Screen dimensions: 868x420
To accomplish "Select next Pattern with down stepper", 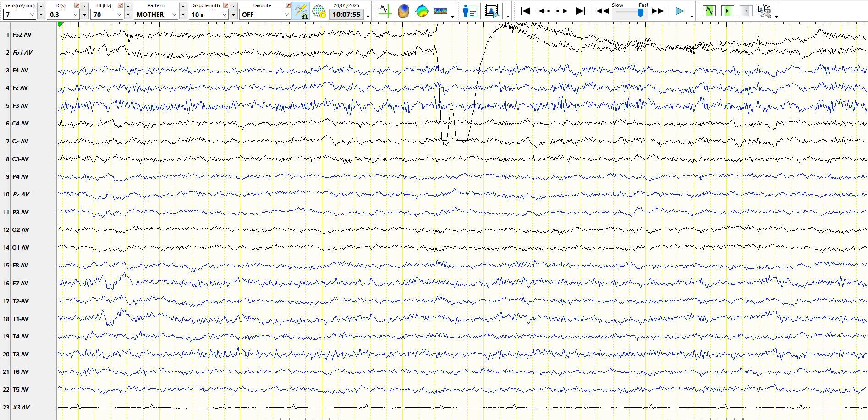I will coord(183,15).
